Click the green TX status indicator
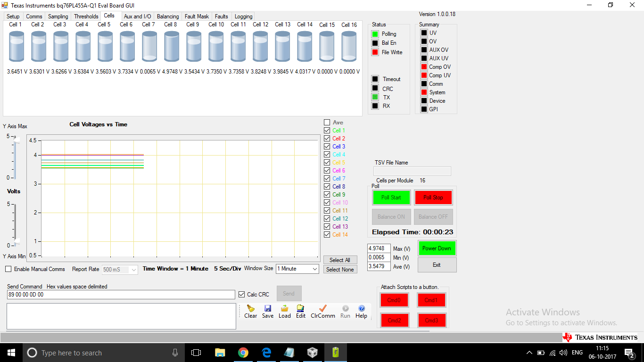The image size is (644, 362). point(375,97)
